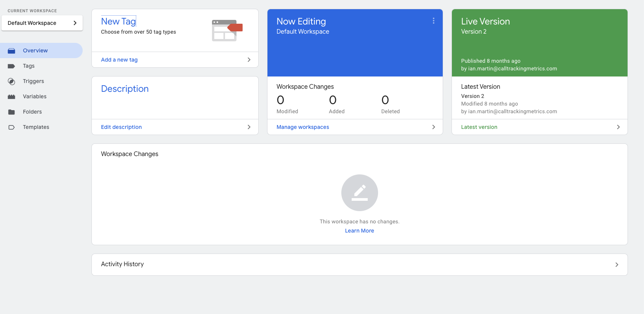
Task: Click the Variables brick icon in sidebar
Action: [x=11, y=97]
